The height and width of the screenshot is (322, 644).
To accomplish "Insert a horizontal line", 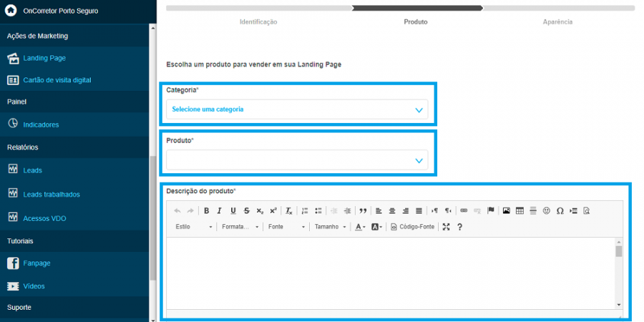I will (x=533, y=210).
